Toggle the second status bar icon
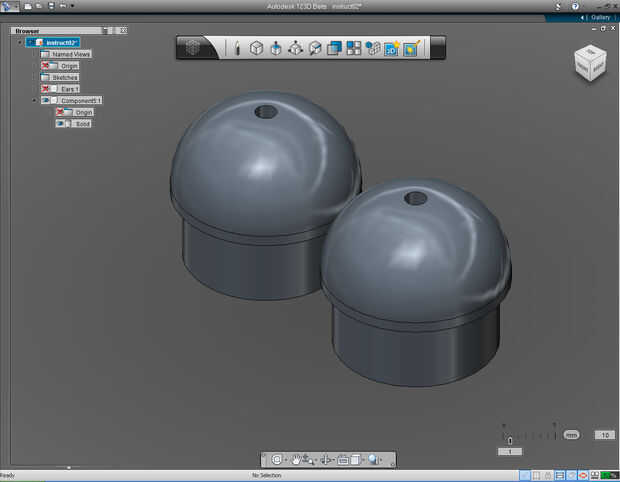The height and width of the screenshot is (482, 620). point(536,476)
